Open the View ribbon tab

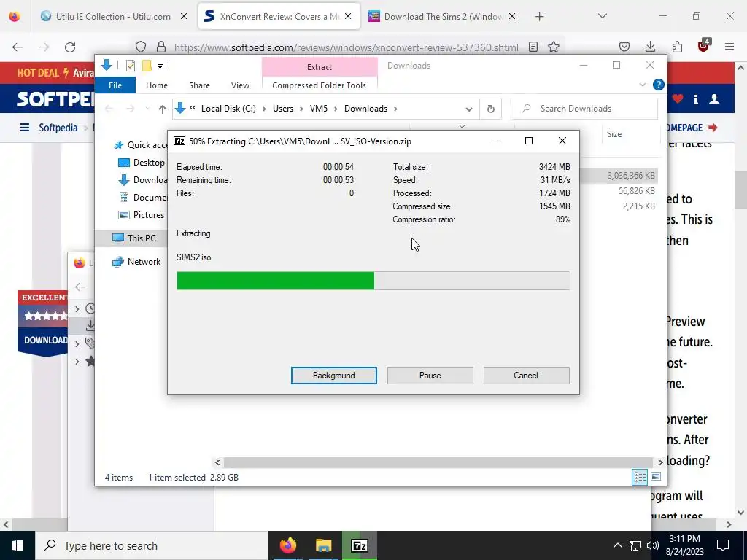[240, 85]
